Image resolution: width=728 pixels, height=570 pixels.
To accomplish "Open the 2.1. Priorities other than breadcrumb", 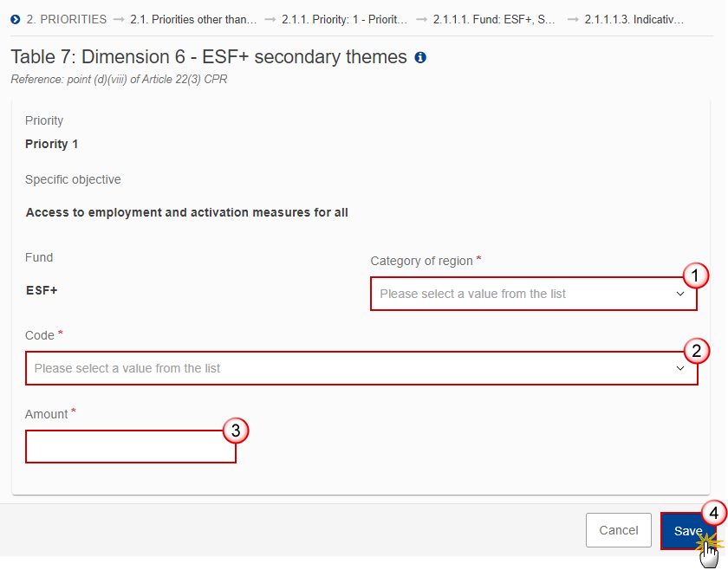I will (193, 20).
